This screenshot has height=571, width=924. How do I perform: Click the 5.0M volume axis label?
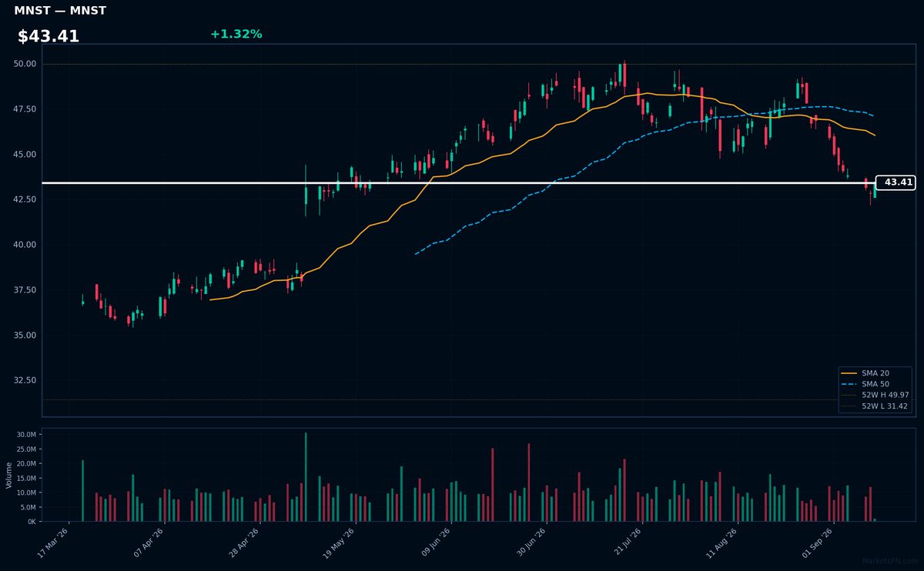[28, 507]
